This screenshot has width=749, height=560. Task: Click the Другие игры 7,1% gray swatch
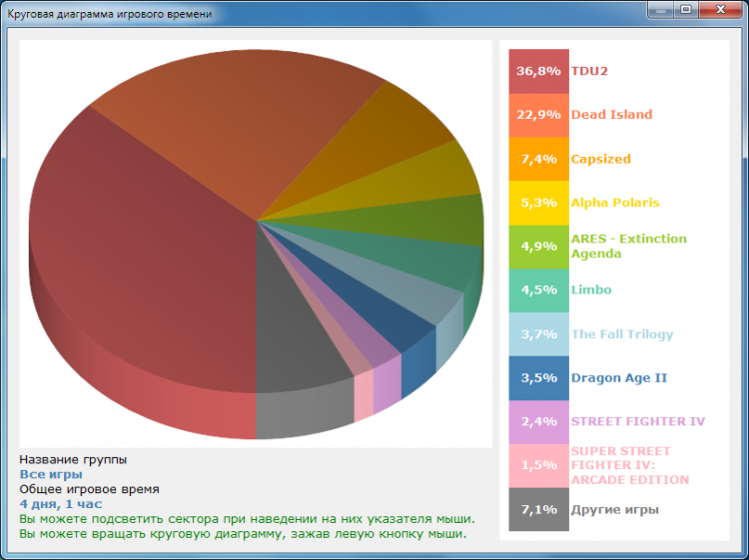539,509
